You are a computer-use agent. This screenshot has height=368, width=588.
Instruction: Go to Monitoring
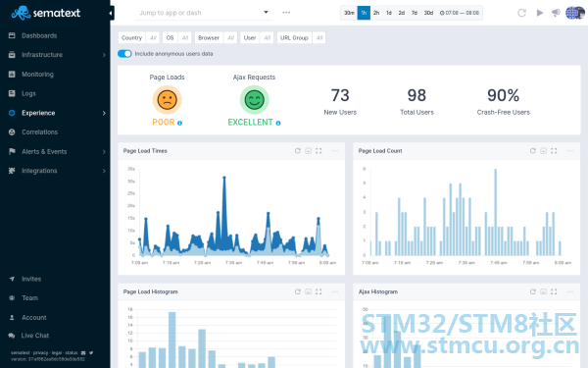point(37,75)
